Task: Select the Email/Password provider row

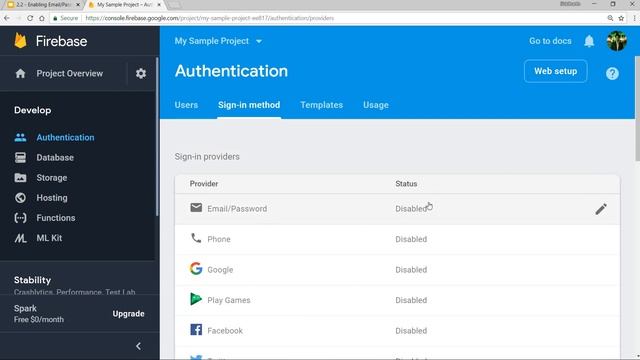Action: tap(397, 209)
